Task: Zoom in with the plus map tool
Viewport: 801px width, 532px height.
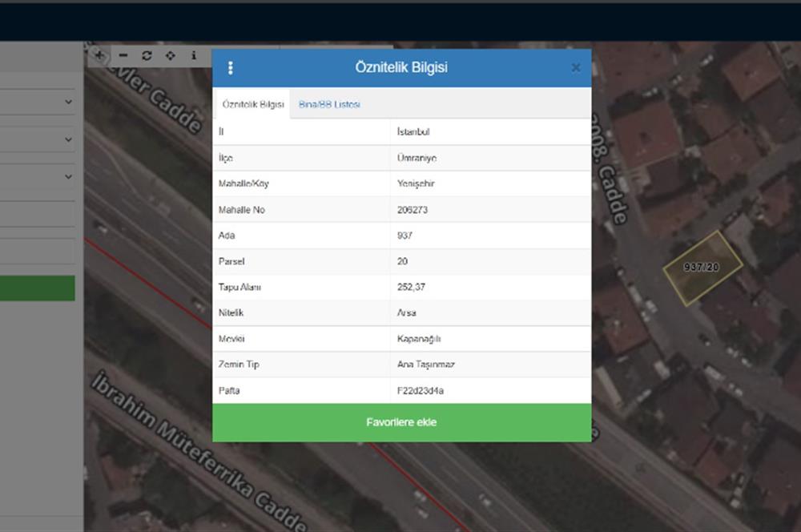Action: point(99,55)
